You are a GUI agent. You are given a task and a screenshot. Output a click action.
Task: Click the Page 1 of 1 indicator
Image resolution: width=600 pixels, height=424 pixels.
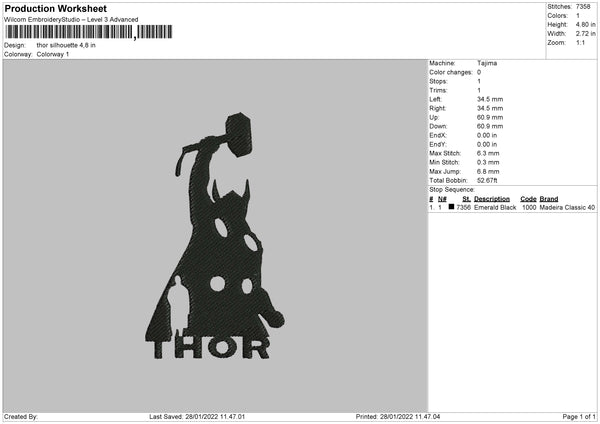click(579, 417)
